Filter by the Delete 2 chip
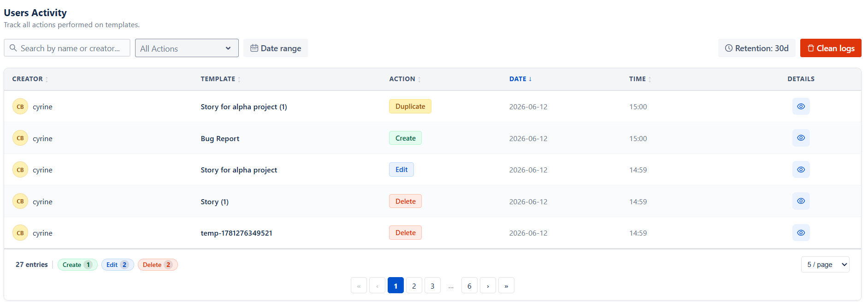Viewport: 868px width, 302px height. 158,265
